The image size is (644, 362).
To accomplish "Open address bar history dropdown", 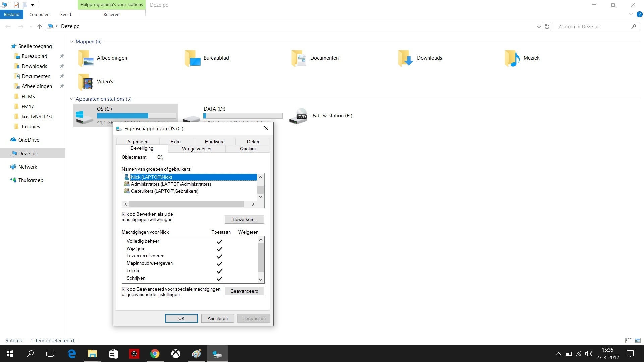I will [x=539, y=27].
